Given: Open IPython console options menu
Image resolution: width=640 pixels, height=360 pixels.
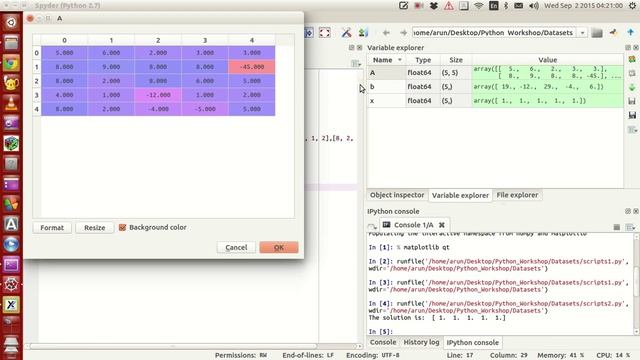Looking at the screenshot, I should [x=630, y=227].
